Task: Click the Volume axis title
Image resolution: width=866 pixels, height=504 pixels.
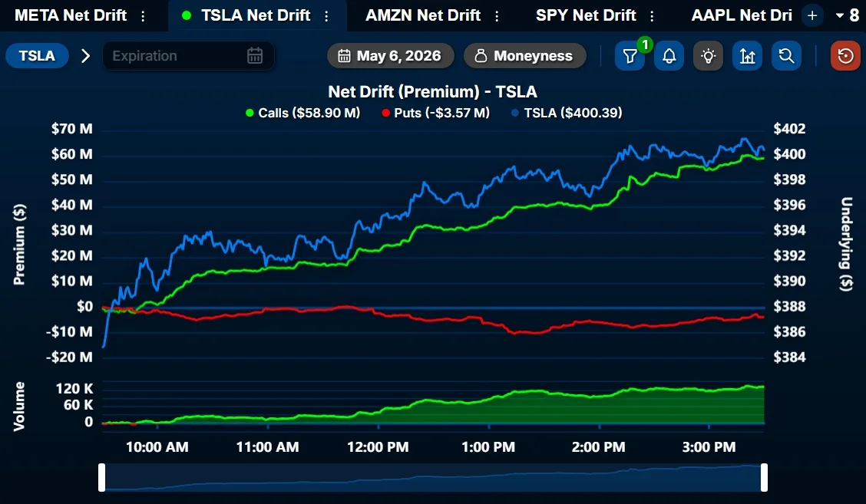Action: pos(19,407)
